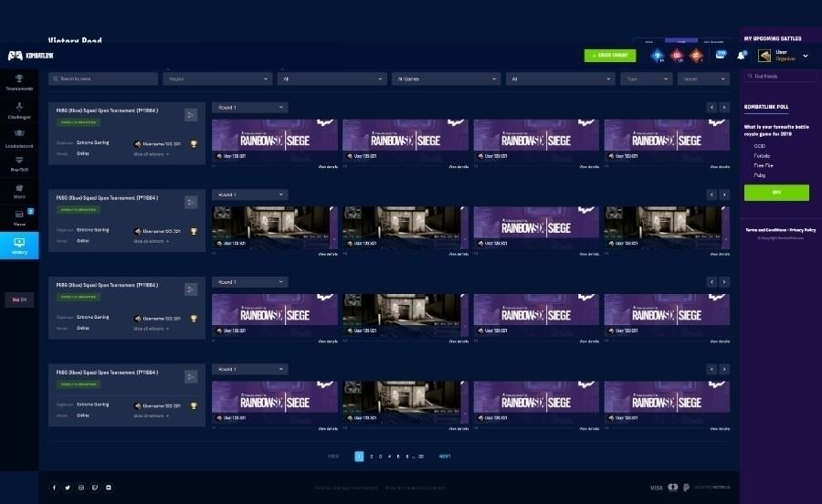Open Tournaments in the left sidebar
Screen dimensions: 822x504
[x=19, y=82]
